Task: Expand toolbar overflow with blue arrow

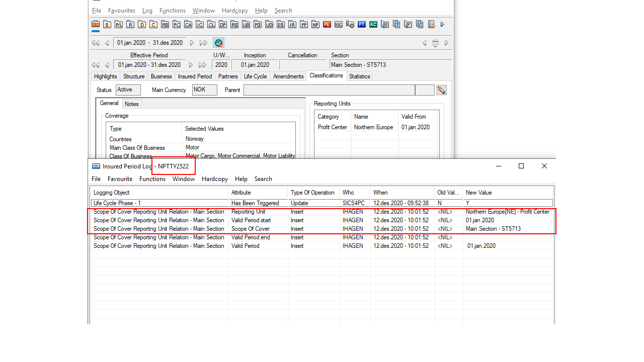Action: tap(442, 24)
